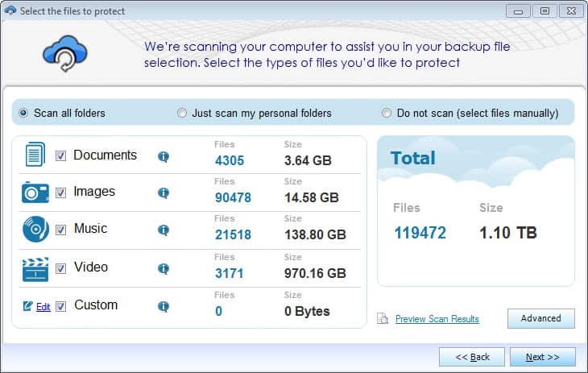The height and width of the screenshot is (373, 588).
Task: Click the Music size 138.80 GB
Action: [315, 234]
